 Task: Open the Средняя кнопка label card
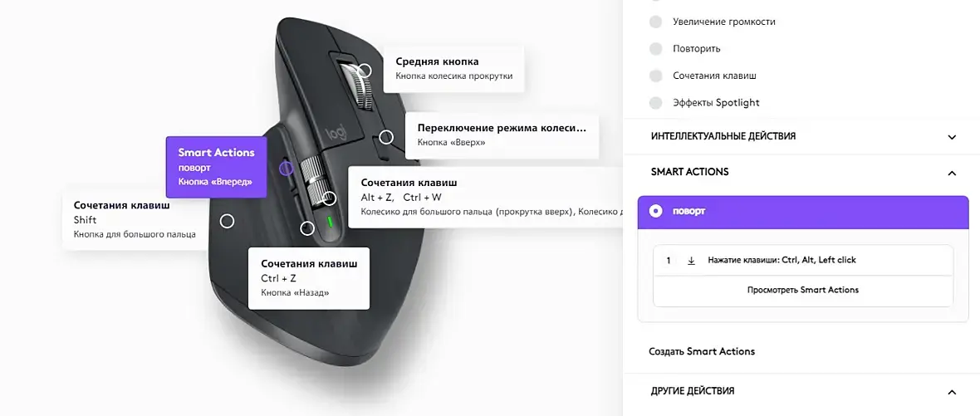pyautogui.click(x=453, y=69)
